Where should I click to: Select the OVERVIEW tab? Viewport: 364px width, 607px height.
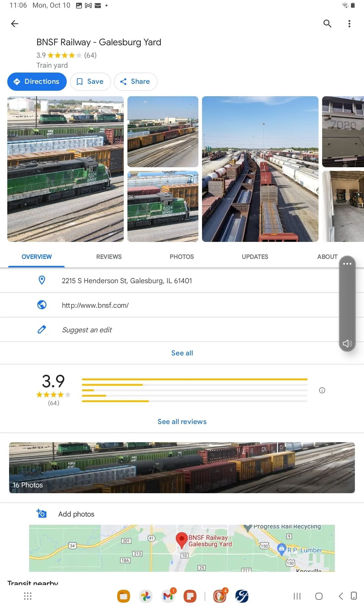click(36, 257)
